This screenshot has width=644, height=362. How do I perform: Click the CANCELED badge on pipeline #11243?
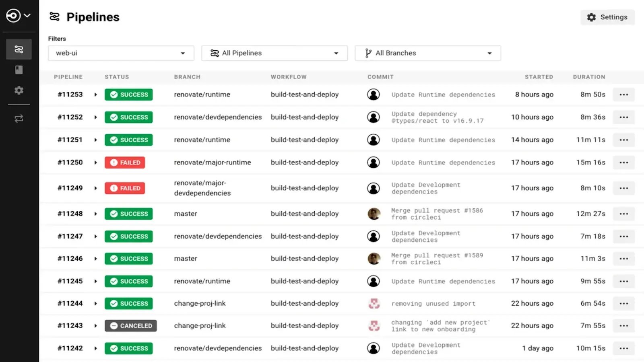tap(130, 326)
